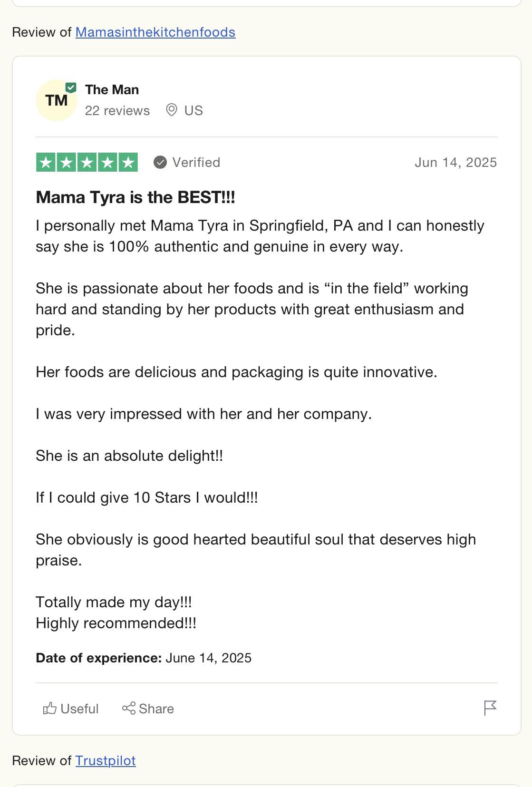This screenshot has width=532, height=787.
Task: Click the location pin icon
Action: (x=172, y=110)
